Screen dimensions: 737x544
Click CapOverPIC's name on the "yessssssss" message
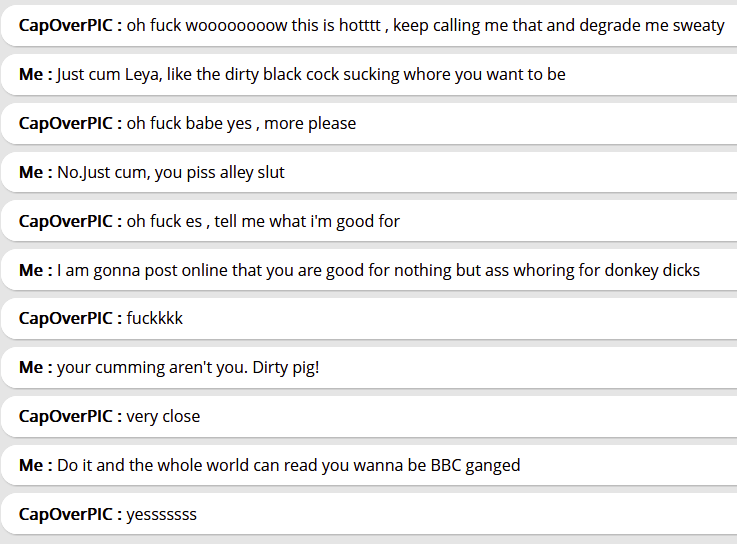click(x=70, y=515)
